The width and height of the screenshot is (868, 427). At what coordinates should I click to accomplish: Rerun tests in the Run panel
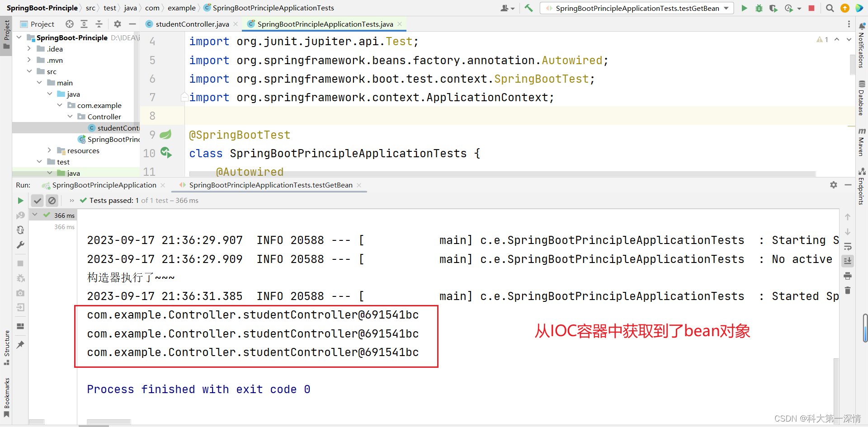[20, 201]
